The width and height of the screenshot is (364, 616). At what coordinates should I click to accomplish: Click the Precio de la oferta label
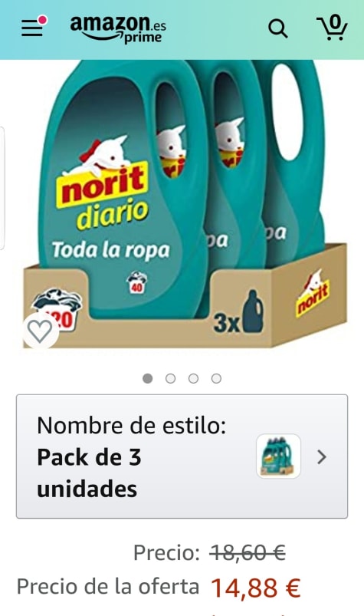108,587
